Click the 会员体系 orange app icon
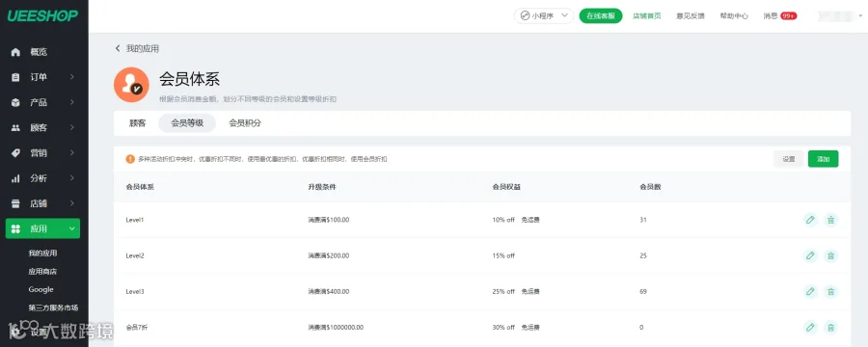The width and height of the screenshot is (868, 347). click(131, 85)
